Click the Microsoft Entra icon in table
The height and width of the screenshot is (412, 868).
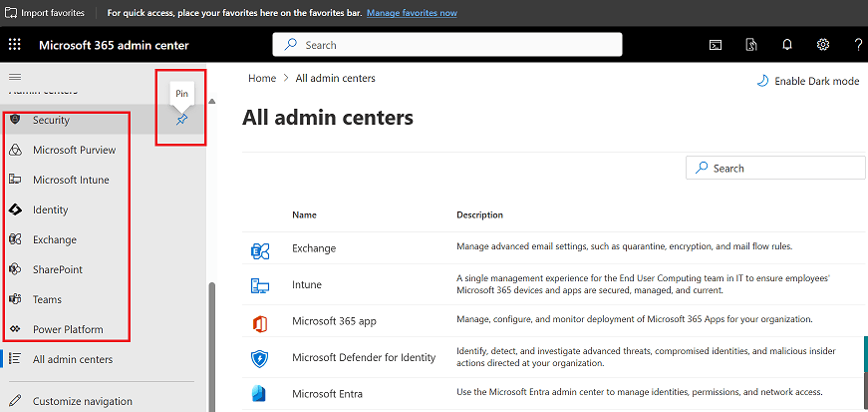[x=260, y=394]
